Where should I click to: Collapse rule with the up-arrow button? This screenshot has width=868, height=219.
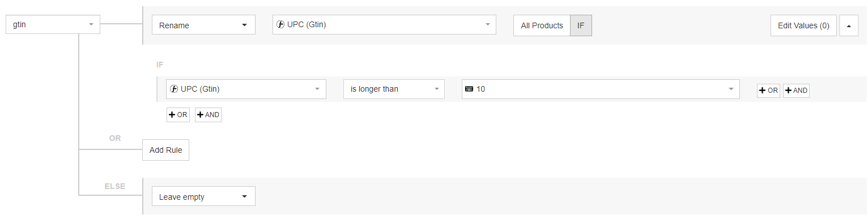[x=849, y=25]
